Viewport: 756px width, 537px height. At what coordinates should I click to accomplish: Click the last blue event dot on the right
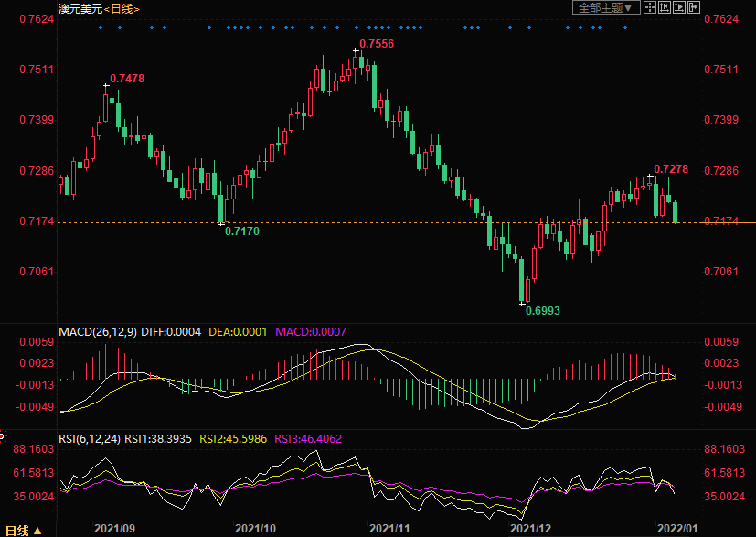[625, 27]
